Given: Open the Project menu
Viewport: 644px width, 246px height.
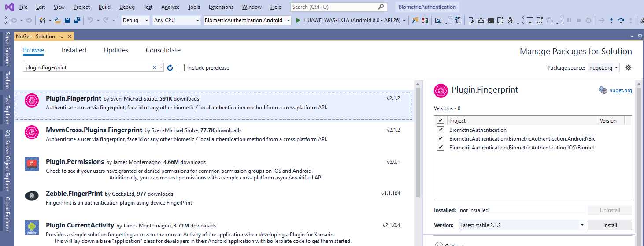Looking at the screenshot, I should [82, 7].
